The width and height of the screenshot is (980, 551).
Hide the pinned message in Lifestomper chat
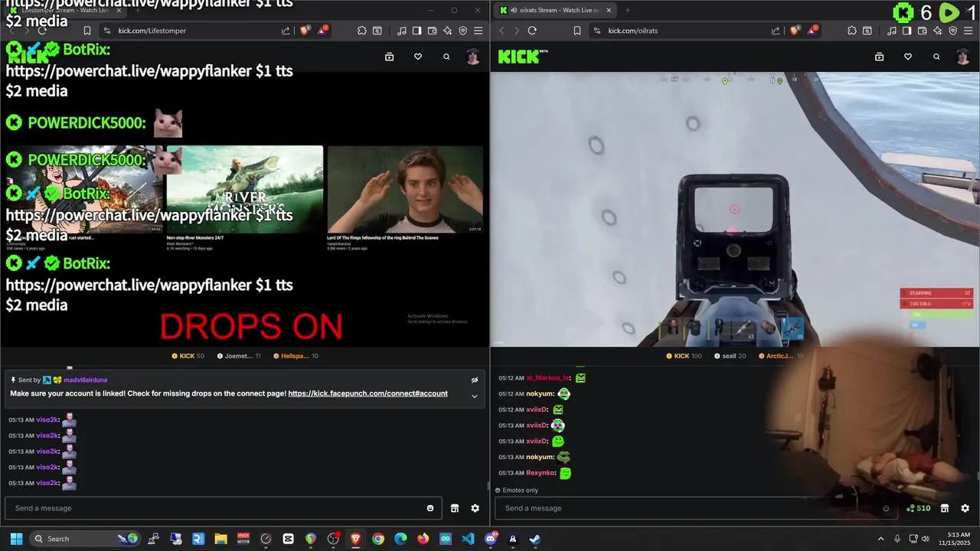(x=474, y=380)
